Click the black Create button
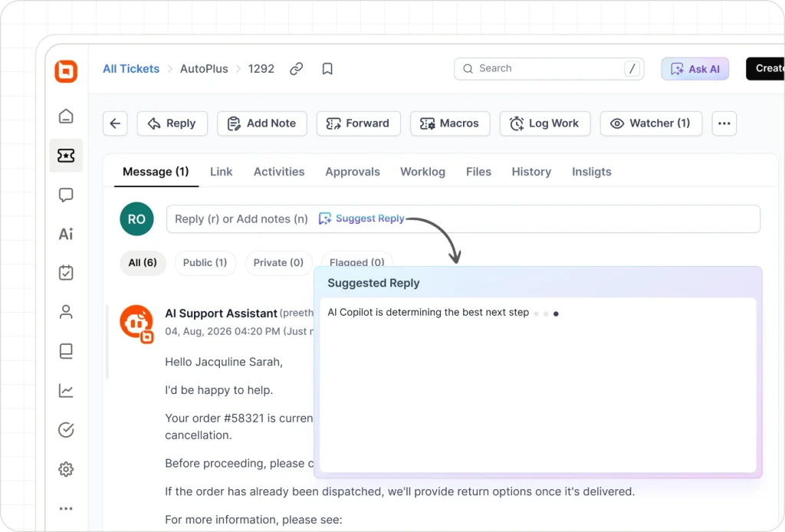The height and width of the screenshot is (532, 785). pyautogui.click(x=766, y=68)
